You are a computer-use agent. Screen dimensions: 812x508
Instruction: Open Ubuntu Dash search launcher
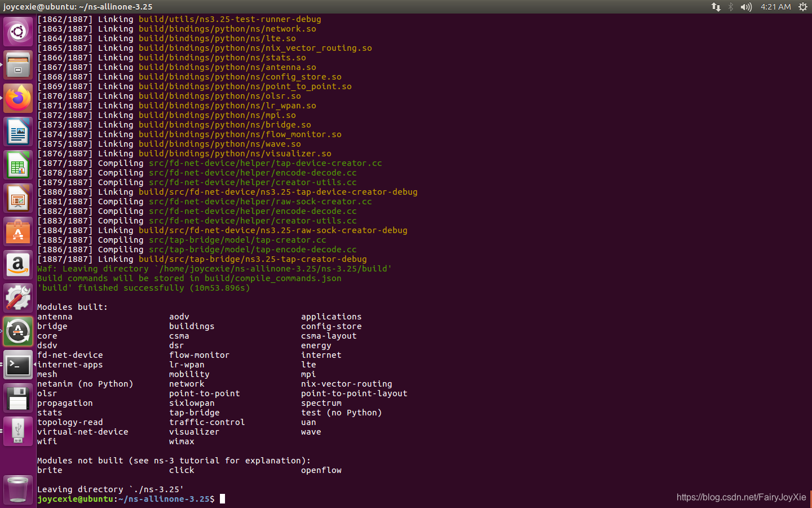pos(18,32)
